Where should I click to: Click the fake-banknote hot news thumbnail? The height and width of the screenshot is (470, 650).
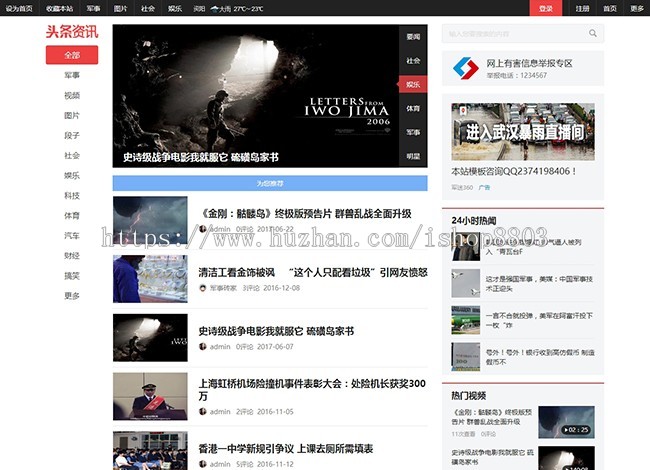point(466,356)
